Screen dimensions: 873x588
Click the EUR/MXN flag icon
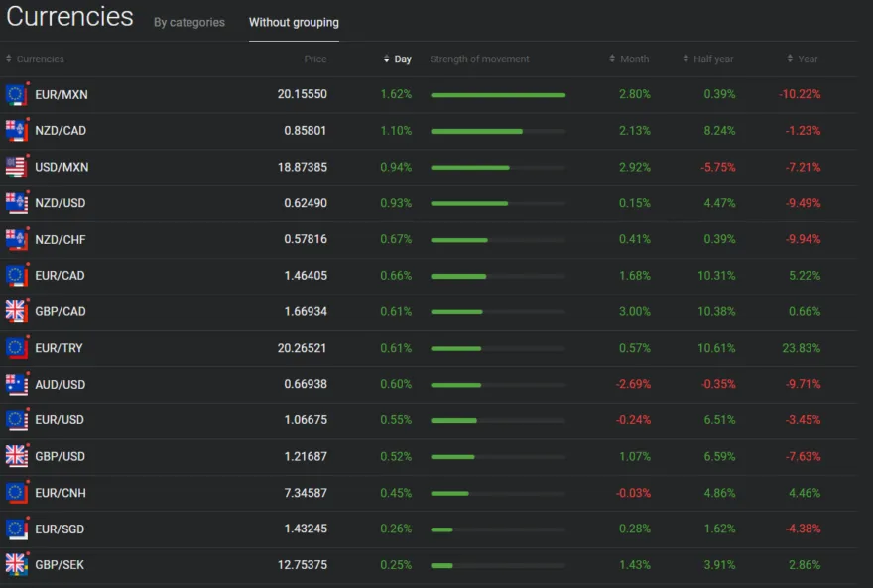(x=16, y=94)
